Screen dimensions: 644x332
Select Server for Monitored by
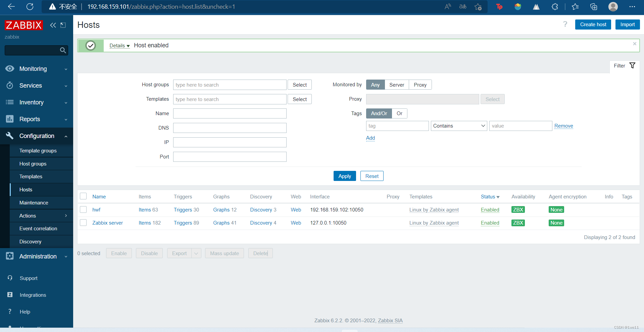tap(397, 85)
